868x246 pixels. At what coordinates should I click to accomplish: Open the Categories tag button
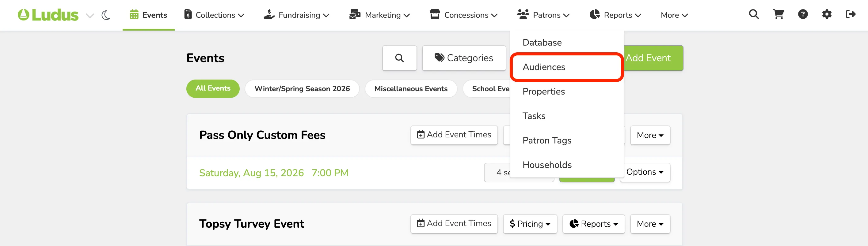[464, 58]
